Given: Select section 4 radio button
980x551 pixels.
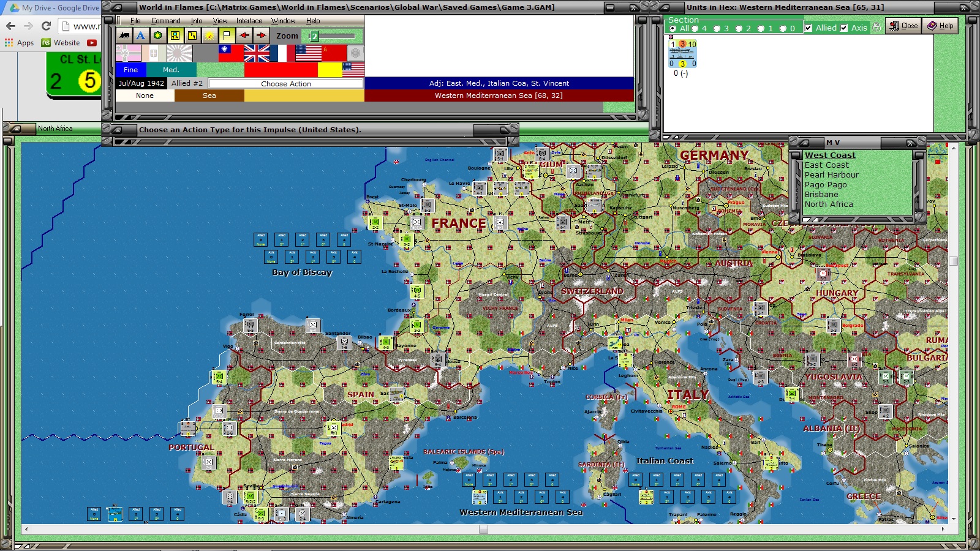Looking at the screenshot, I should (695, 28).
